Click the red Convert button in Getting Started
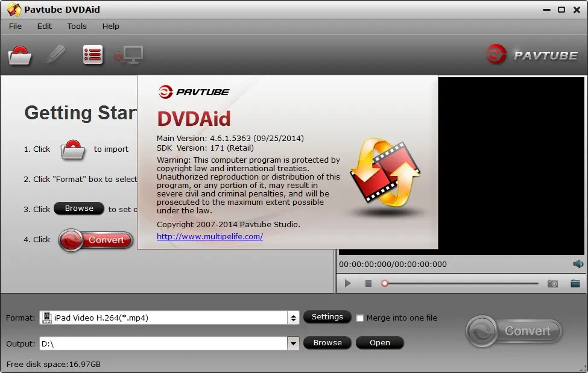 pos(96,240)
